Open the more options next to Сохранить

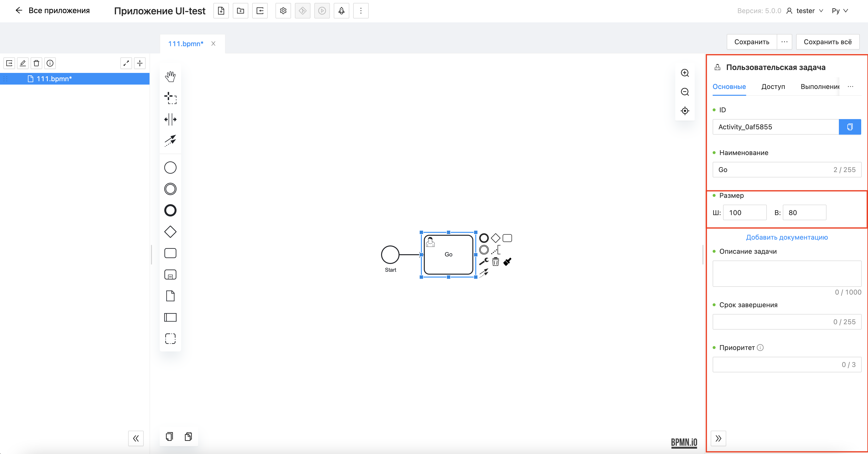pyautogui.click(x=784, y=42)
